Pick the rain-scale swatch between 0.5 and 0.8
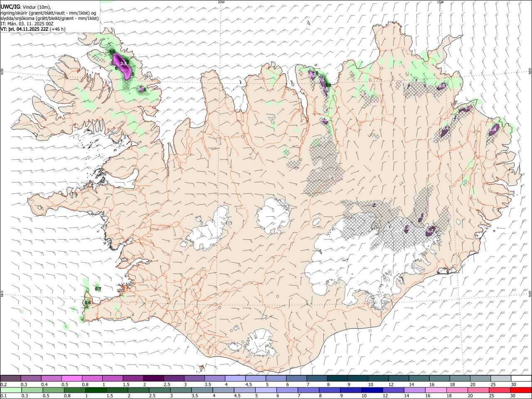Image resolution: width=532 pixels, height=399 pixels. click(x=53, y=390)
